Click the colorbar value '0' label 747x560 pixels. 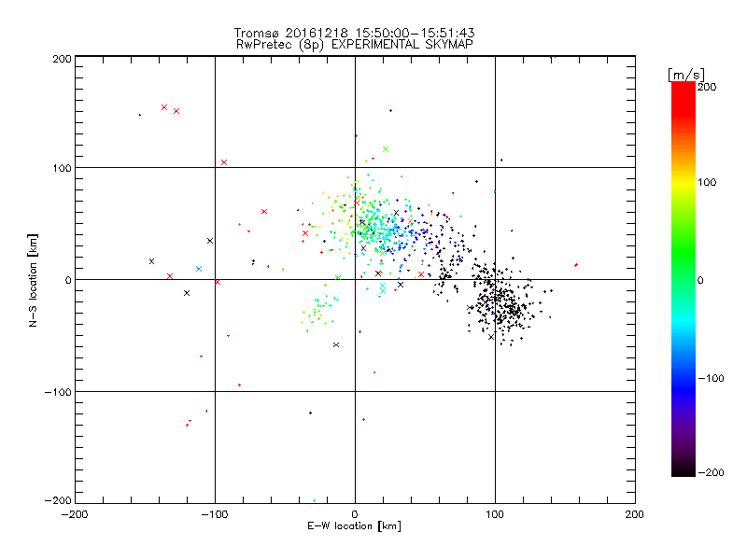(x=700, y=280)
